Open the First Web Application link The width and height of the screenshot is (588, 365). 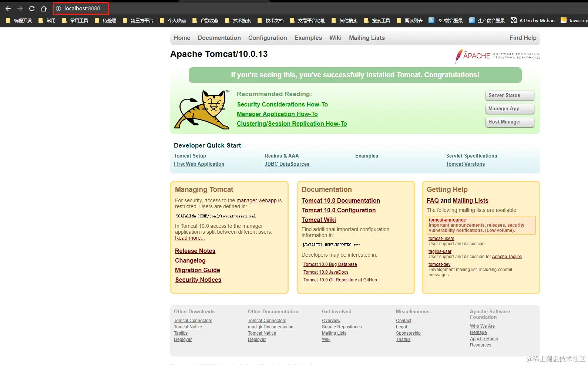tap(199, 164)
